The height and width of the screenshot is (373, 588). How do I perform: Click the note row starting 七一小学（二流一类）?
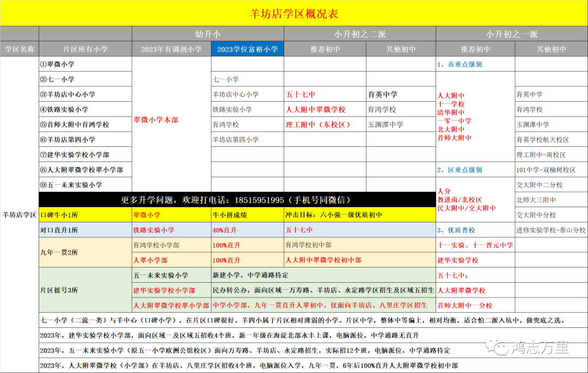313,320
